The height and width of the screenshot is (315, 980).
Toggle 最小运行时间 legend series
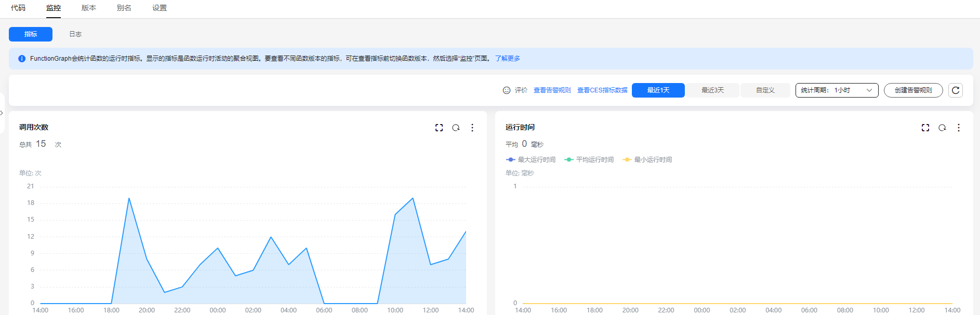(647, 160)
